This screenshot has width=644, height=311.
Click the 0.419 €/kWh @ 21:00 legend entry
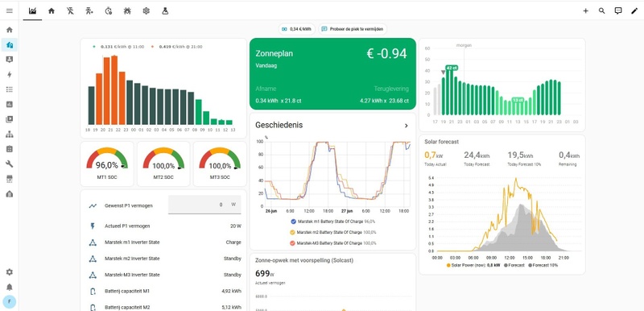pos(176,47)
